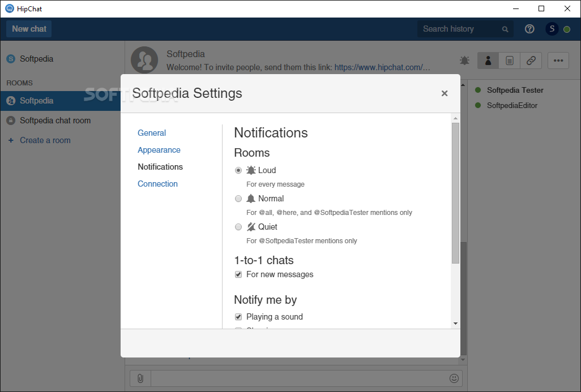Click the lock icon of Softpedia chat room
The width and height of the screenshot is (581, 392).
click(11, 120)
